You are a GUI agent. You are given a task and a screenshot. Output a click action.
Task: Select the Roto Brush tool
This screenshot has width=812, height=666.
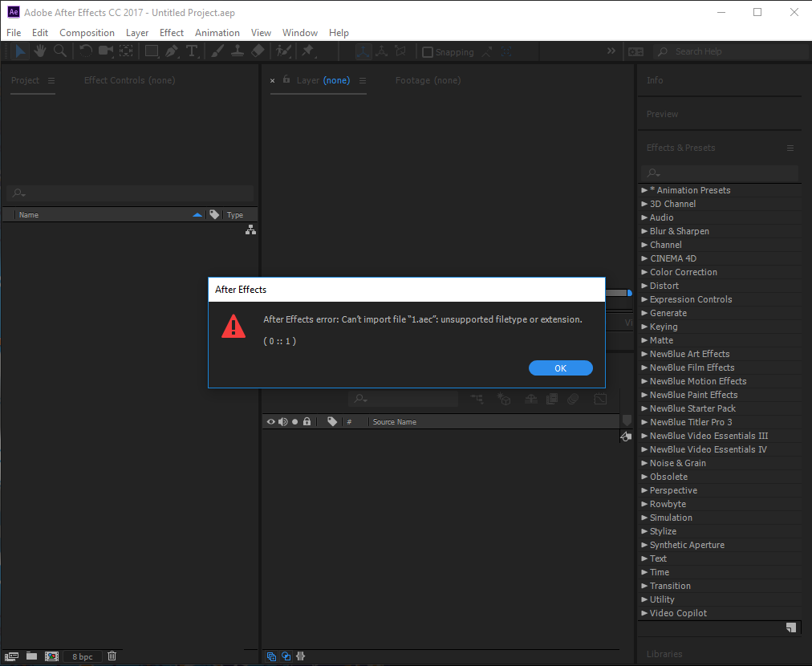pos(283,51)
